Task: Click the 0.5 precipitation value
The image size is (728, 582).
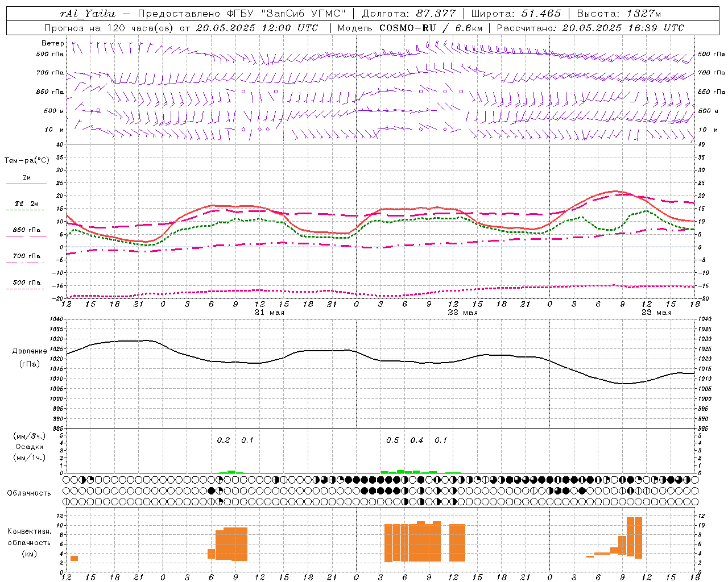Action: (x=392, y=440)
